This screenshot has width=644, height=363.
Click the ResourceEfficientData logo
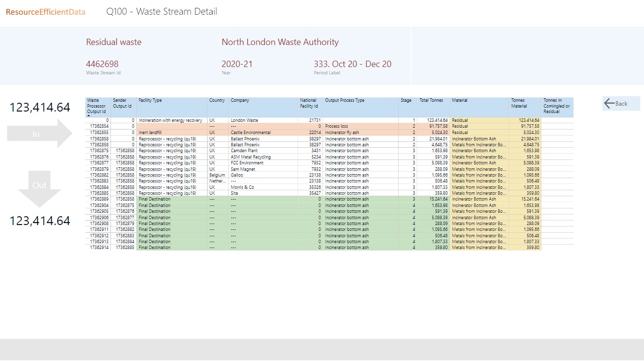coord(45,12)
